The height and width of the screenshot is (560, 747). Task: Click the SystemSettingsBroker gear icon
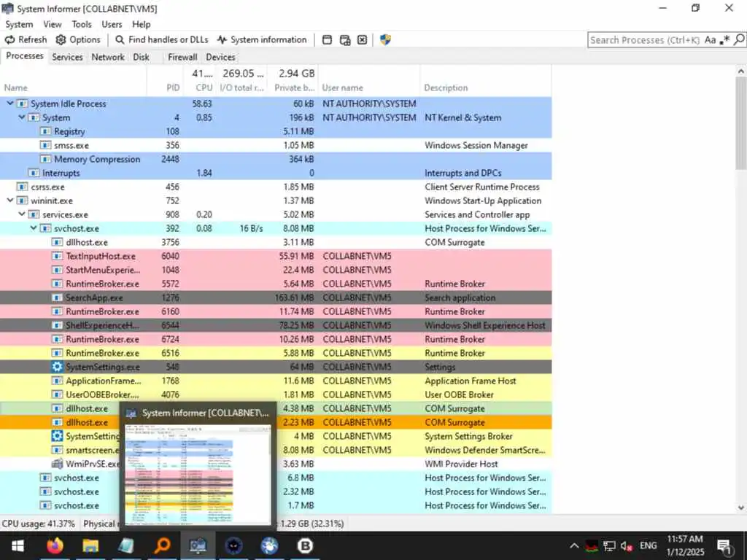pyautogui.click(x=57, y=436)
